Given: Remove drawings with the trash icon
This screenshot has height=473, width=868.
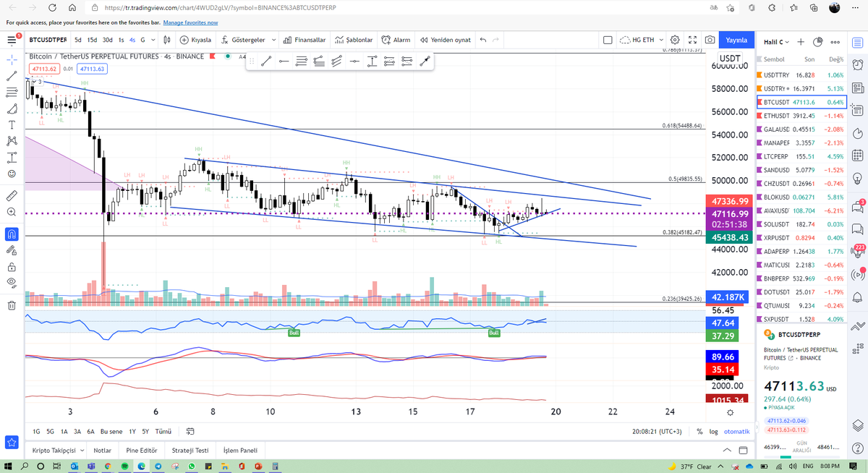Looking at the screenshot, I should (12, 305).
